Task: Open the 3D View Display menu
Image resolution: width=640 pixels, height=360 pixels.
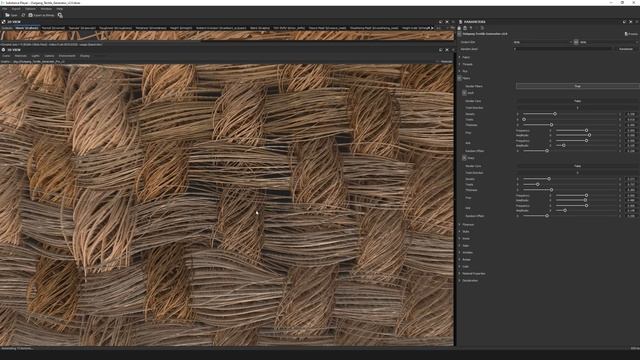Action: click(84, 56)
